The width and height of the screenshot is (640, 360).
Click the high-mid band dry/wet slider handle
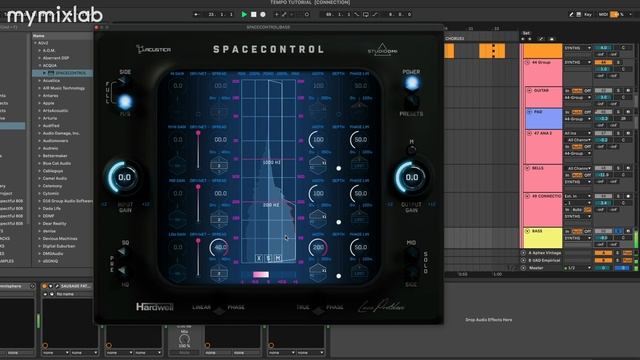[x=198, y=133]
